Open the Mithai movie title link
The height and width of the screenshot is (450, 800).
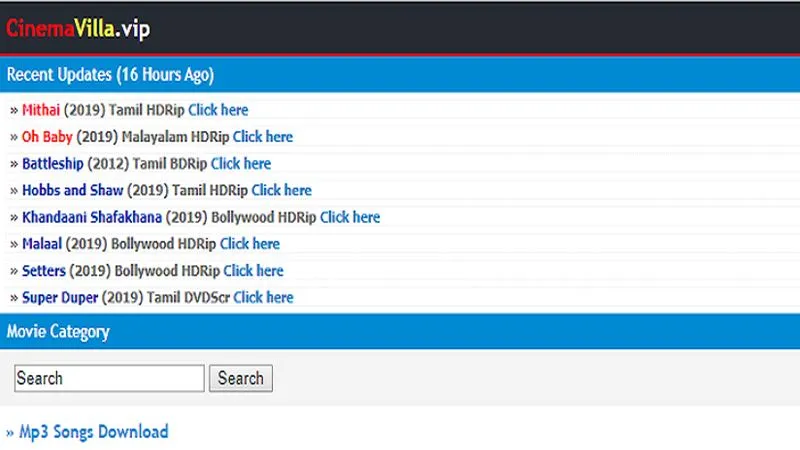point(41,110)
